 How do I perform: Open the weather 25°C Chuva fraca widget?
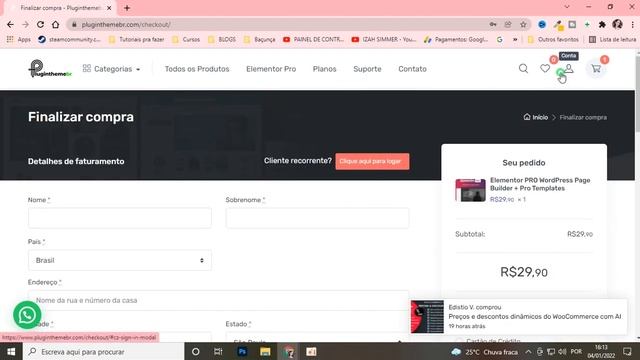[484, 351]
